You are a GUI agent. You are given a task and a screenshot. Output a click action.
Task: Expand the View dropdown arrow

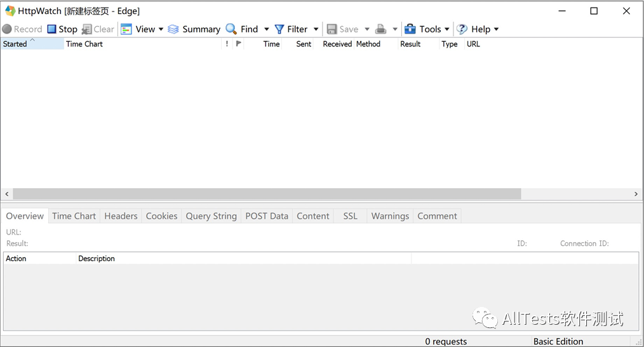click(x=161, y=29)
